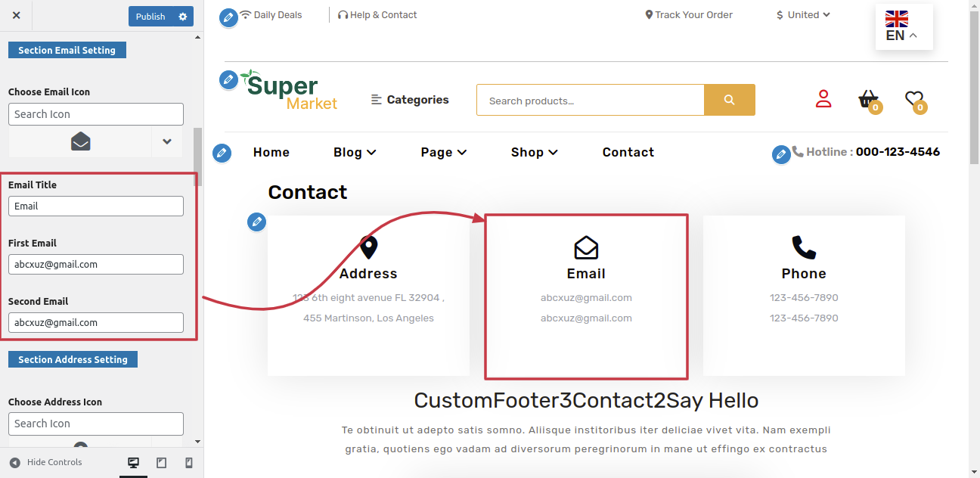Image resolution: width=980 pixels, height=478 pixels.
Task: Click the search magnifier button
Action: (x=729, y=100)
